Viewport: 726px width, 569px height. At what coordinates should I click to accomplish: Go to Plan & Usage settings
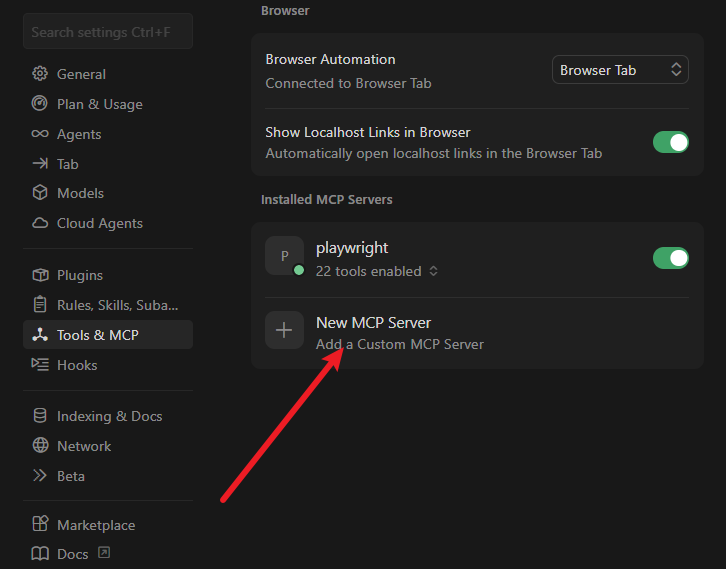click(x=108, y=104)
